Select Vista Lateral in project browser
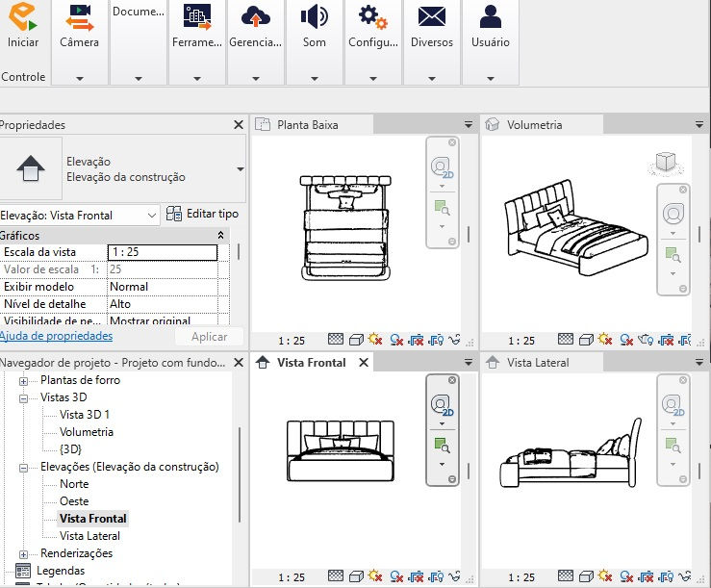This screenshot has width=711, height=588. (89, 536)
